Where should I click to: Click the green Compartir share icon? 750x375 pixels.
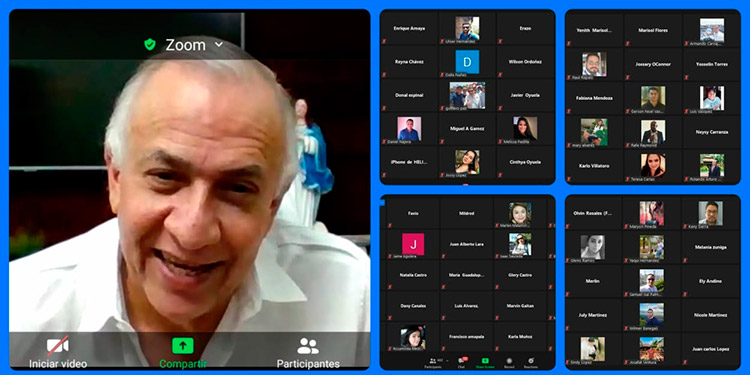coord(183,345)
